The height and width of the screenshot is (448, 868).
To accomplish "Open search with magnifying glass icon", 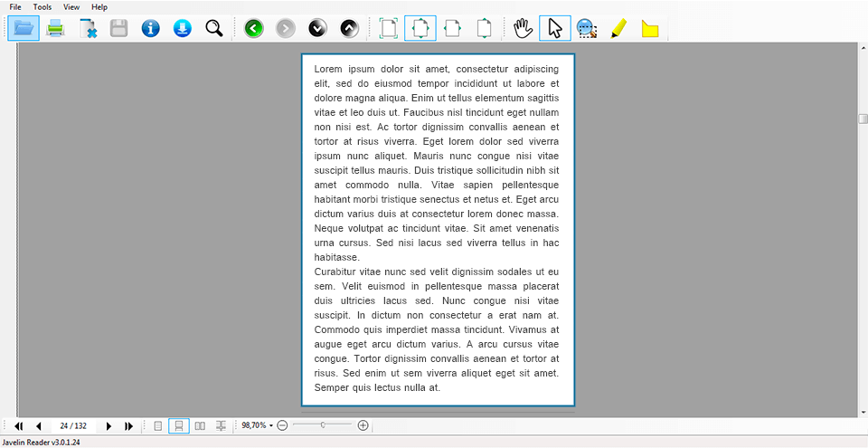I will coord(214,28).
